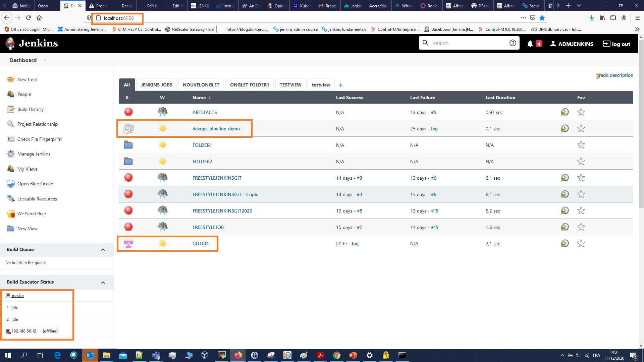Toggle the bookmark star in address bar
The image size is (644, 362).
(542, 18)
